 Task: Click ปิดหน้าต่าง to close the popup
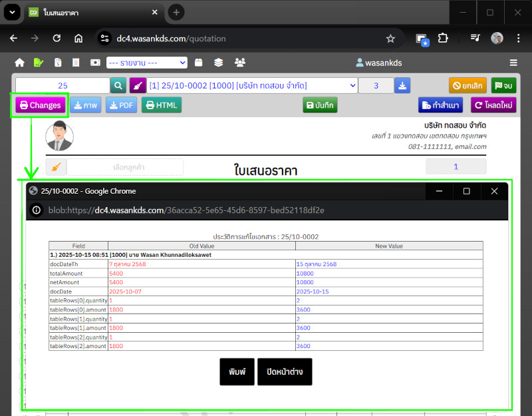[285, 371]
